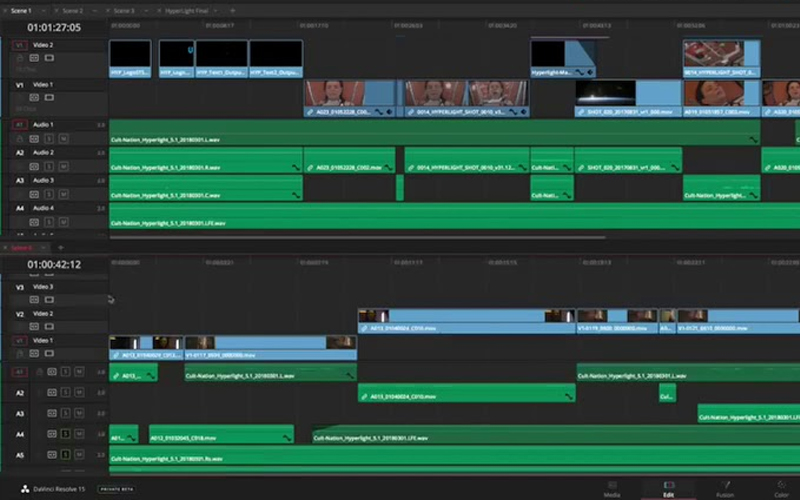Toggle auto select on upper timeline Video 2
Viewport: 800px width, 500px height.
tap(34, 58)
